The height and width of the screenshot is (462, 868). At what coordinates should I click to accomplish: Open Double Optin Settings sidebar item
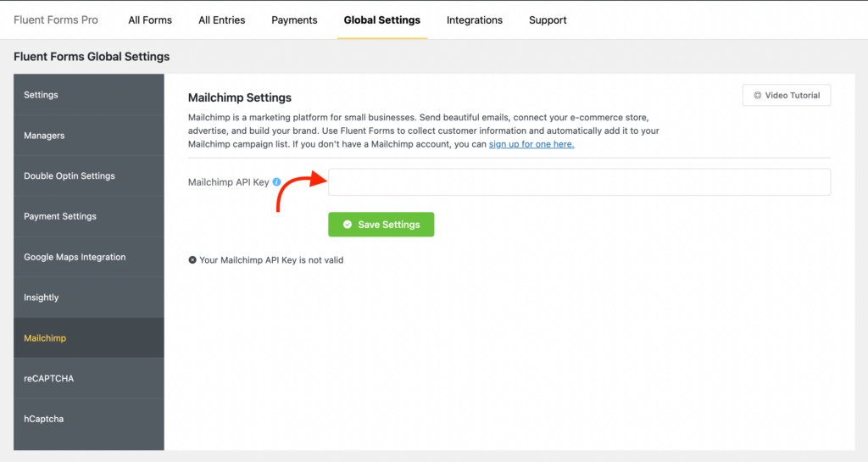[88, 176]
